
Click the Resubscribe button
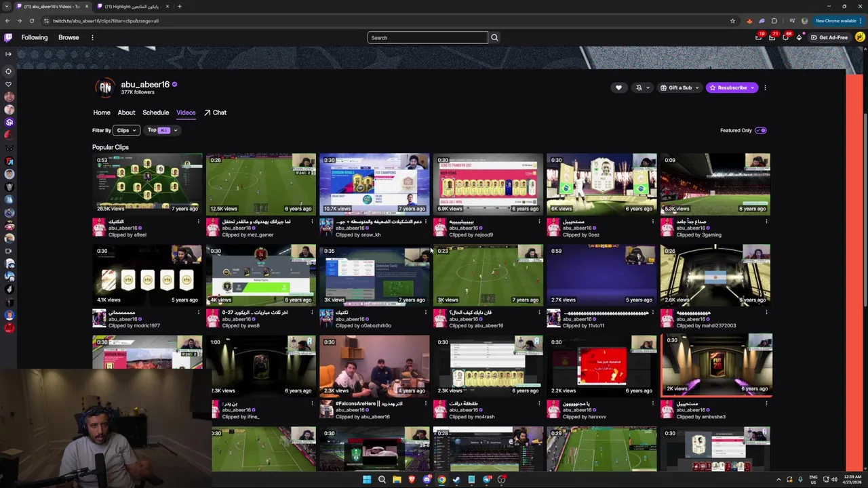732,87
